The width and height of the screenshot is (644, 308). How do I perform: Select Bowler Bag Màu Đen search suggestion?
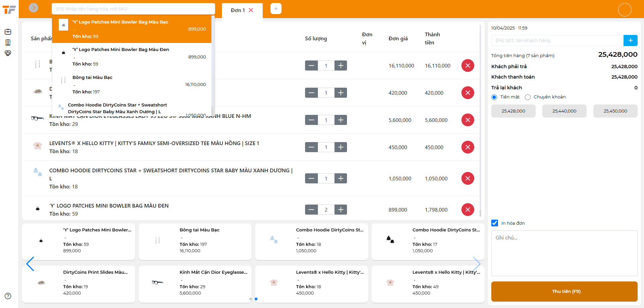[132, 57]
